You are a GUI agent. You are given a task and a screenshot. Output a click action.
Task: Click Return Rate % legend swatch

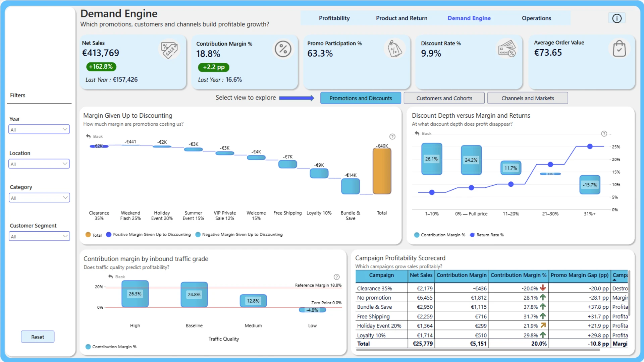tap(472, 235)
